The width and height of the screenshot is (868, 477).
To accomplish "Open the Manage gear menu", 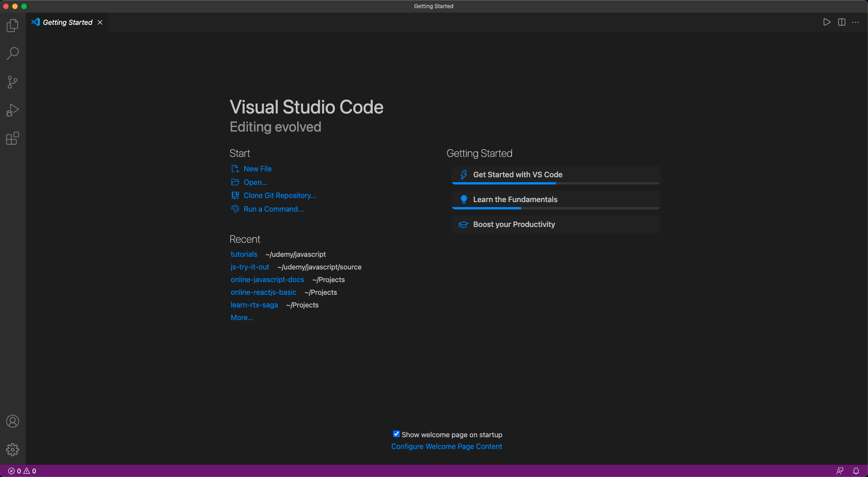I will (13, 449).
